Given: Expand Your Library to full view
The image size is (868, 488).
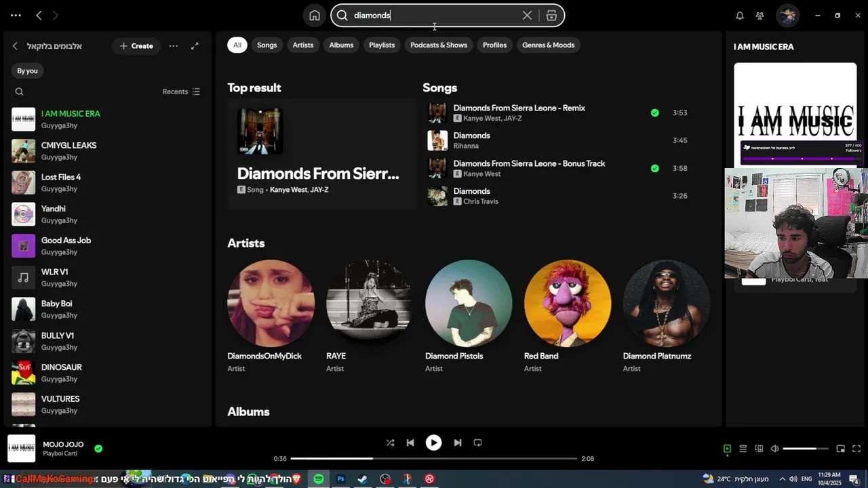Looking at the screenshot, I should tap(195, 46).
